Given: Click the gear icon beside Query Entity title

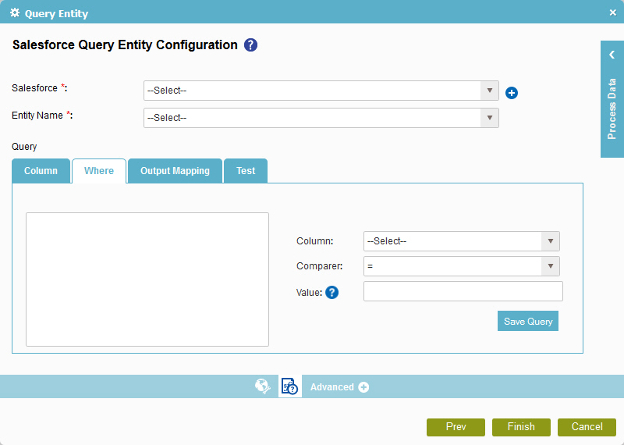Looking at the screenshot, I should tap(15, 13).
